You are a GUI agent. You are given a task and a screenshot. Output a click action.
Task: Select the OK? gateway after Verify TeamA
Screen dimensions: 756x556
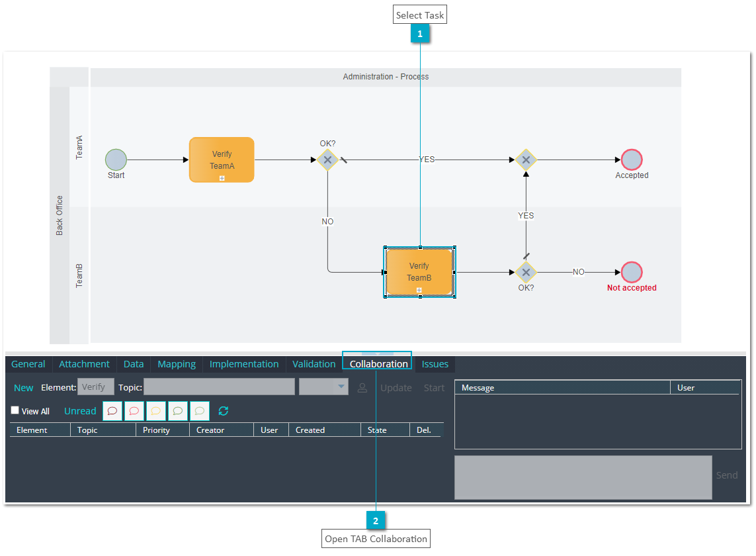[327, 160]
